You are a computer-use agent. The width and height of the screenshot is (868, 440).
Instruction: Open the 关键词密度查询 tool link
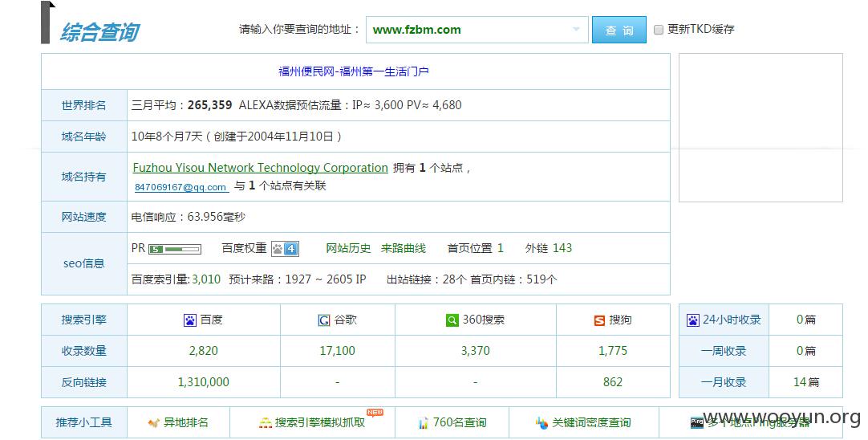(591, 423)
